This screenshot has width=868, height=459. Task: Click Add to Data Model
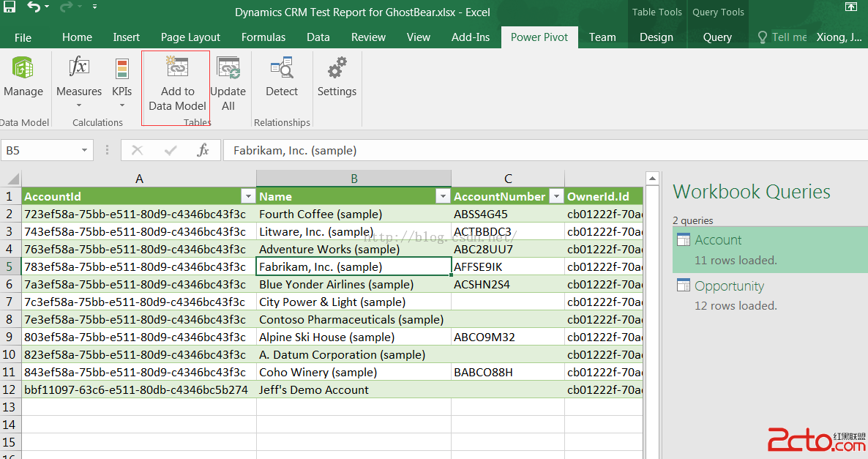177,84
